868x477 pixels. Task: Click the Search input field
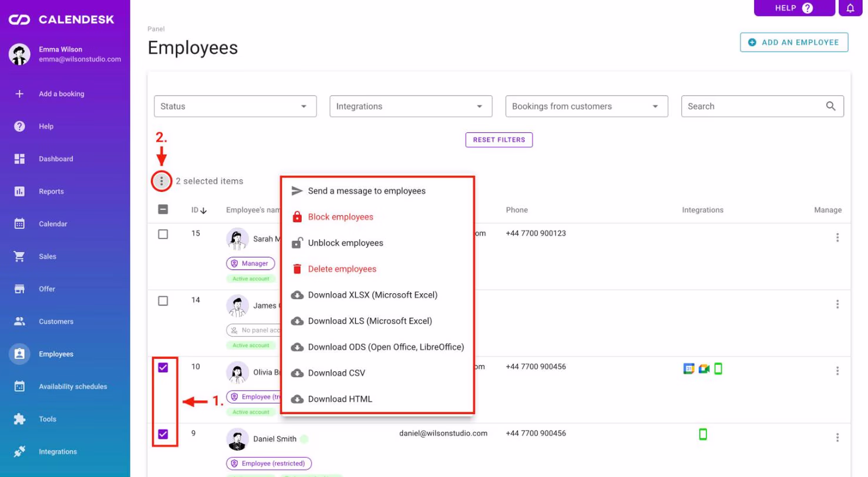click(x=762, y=106)
